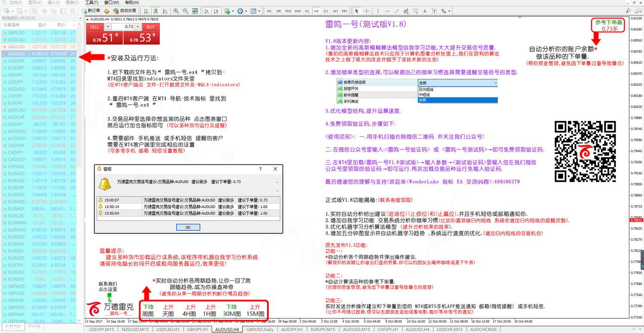The height and width of the screenshot is (333, 644).
Task: Select the horizontal line drawing tool
Action: tap(387, 11)
